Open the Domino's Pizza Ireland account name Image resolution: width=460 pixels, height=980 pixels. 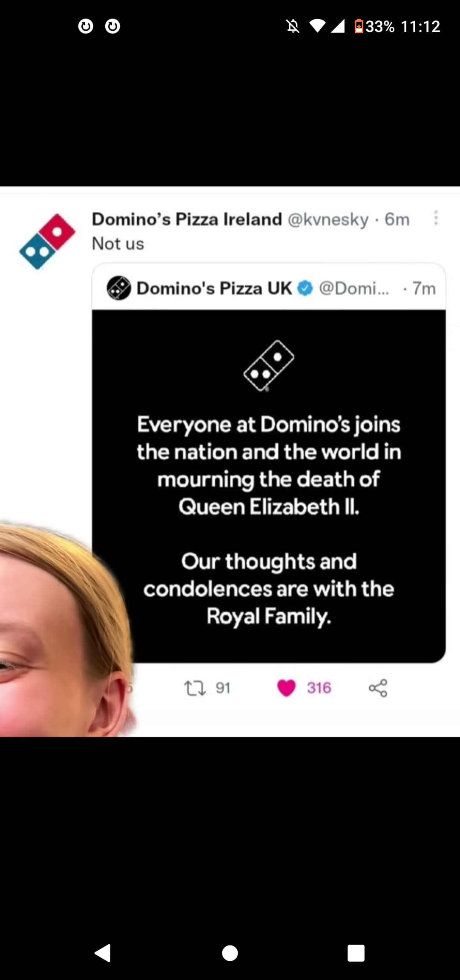click(187, 219)
